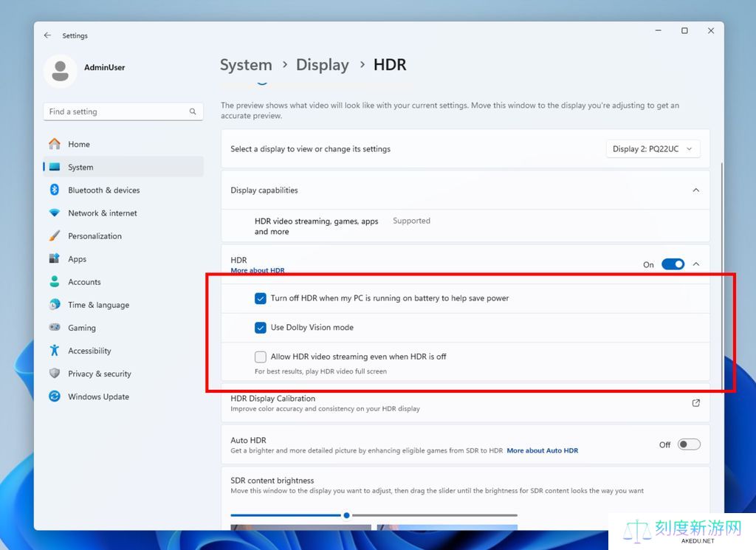Open the AdminUser profile avatar
756x550 pixels.
[x=61, y=71]
